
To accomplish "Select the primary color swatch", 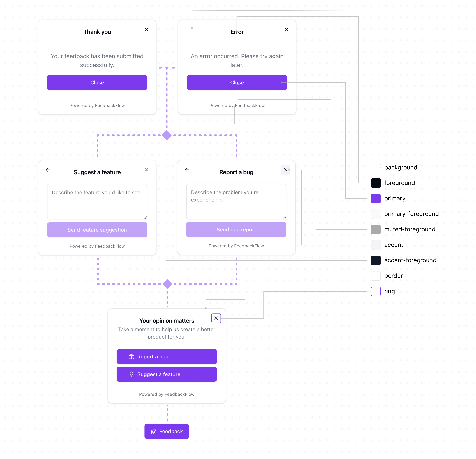I will (376, 198).
